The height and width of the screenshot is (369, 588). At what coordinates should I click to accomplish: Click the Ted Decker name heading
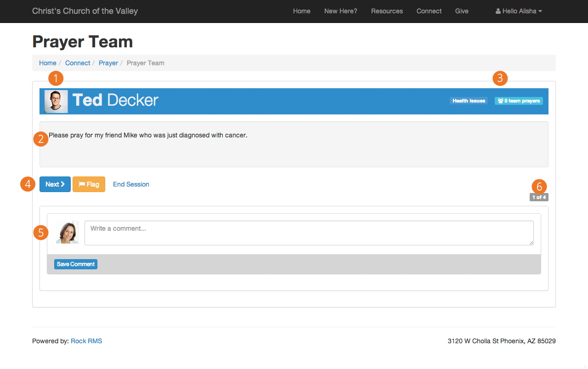(115, 100)
